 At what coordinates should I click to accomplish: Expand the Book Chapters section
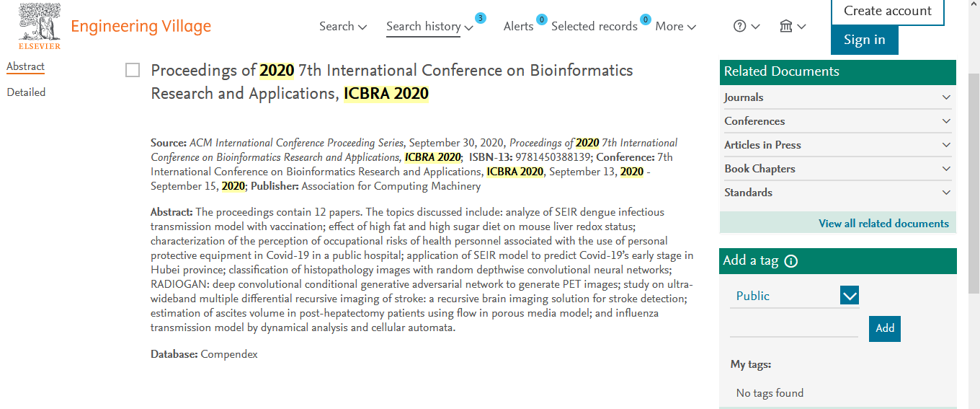pyautogui.click(x=838, y=169)
